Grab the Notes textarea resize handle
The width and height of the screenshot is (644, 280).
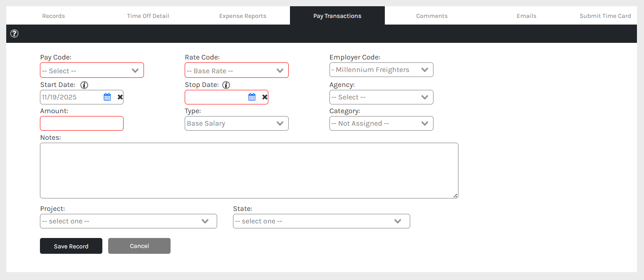(456, 196)
